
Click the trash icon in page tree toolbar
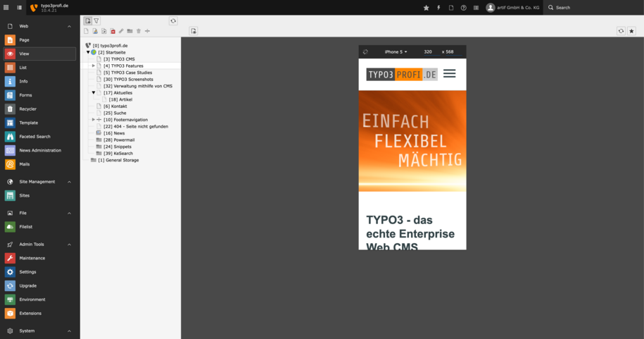click(x=139, y=31)
